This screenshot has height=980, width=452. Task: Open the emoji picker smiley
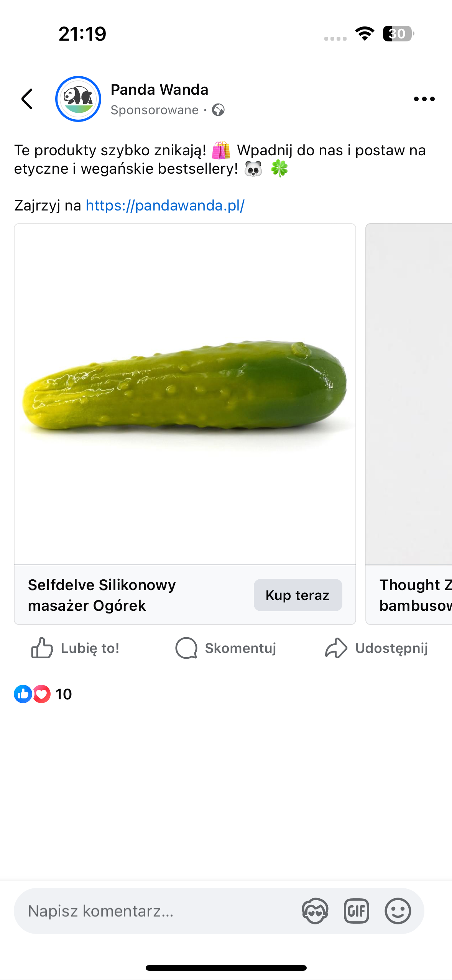click(398, 911)
